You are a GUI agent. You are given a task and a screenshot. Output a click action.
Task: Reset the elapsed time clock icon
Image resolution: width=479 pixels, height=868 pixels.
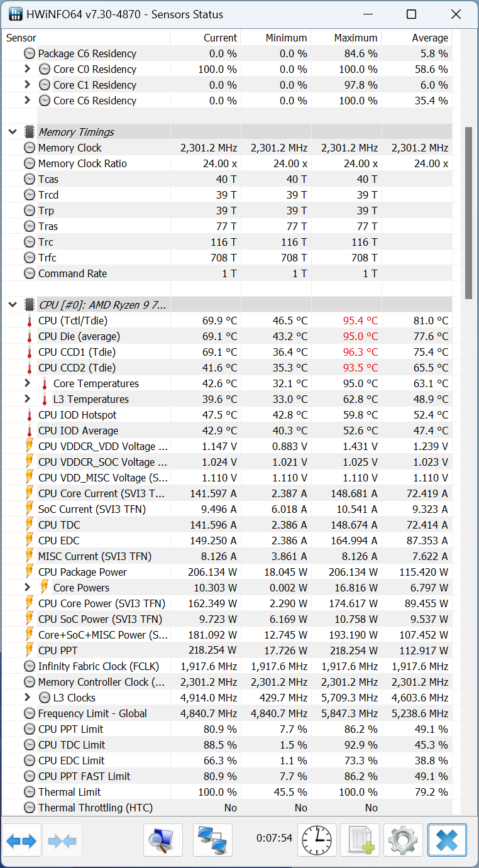click(317, 840)
